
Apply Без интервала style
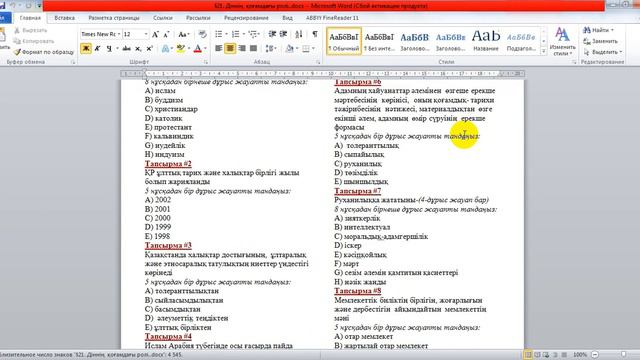pyautogui.click(x=379, y=41)
